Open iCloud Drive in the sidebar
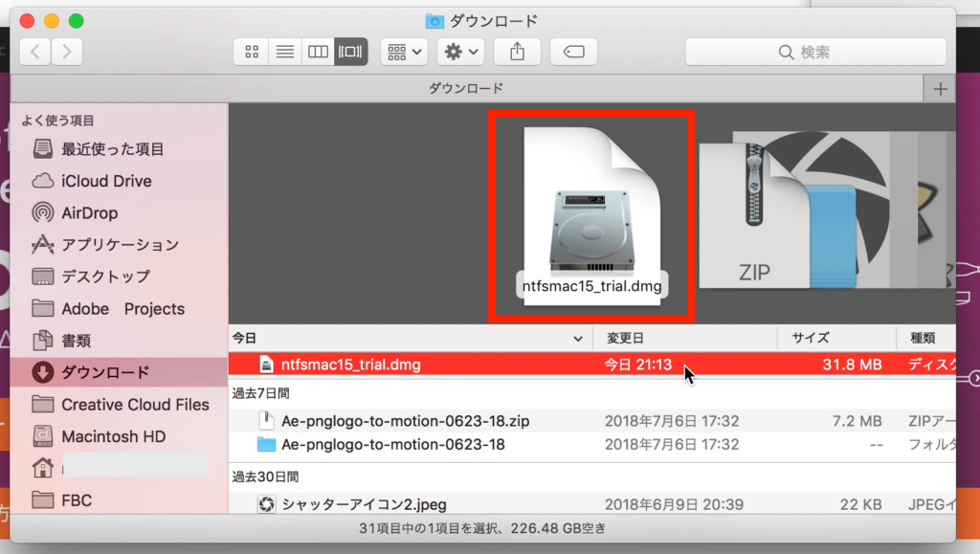980x554 pixels. pos(119,181)
